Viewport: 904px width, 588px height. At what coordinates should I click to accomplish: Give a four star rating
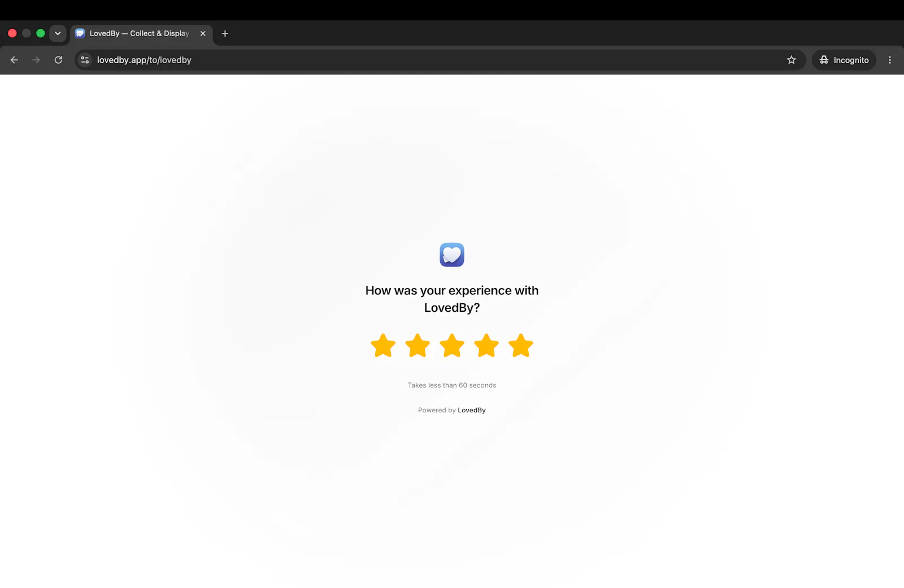pos(486,345)
